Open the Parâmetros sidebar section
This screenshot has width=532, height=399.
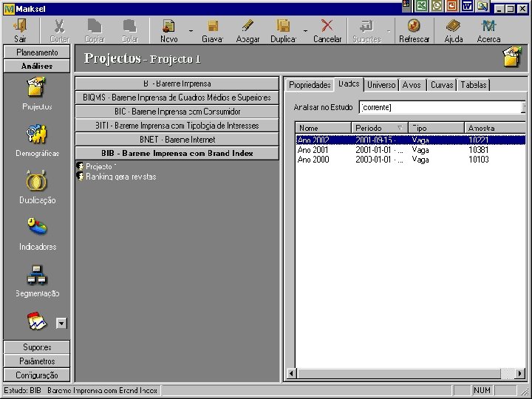[x=37, y=361]
